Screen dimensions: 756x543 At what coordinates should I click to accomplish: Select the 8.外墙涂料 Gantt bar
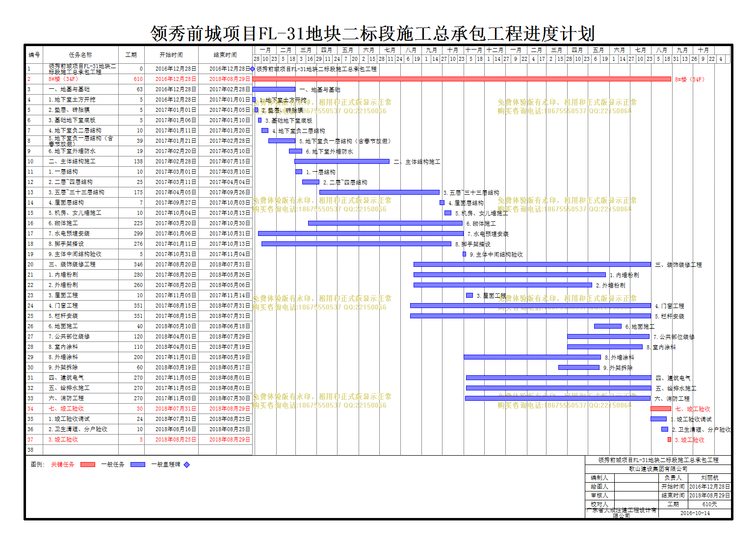[532, 357]
